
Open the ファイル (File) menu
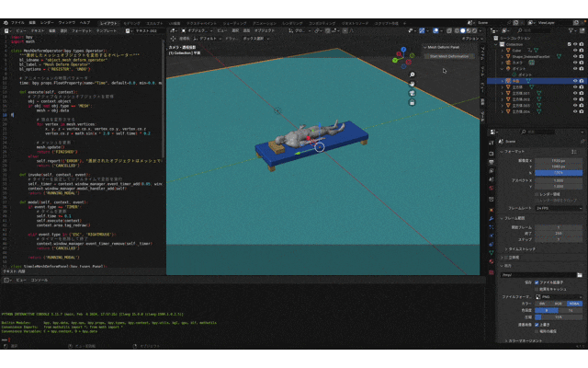click(17, 23)
